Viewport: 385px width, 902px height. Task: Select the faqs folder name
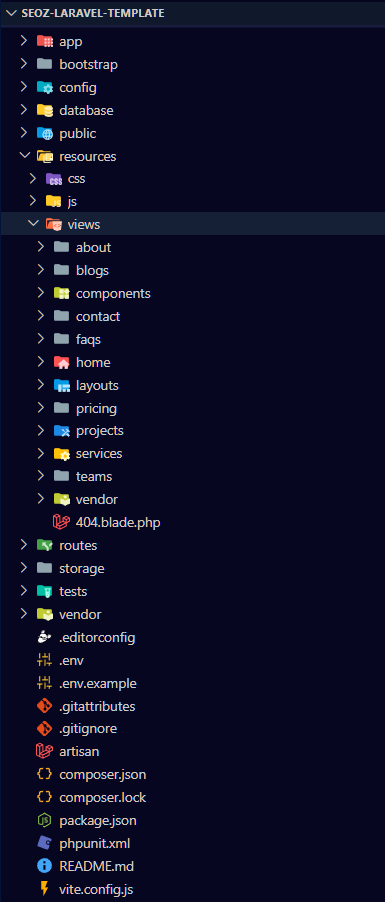(88, 339)
